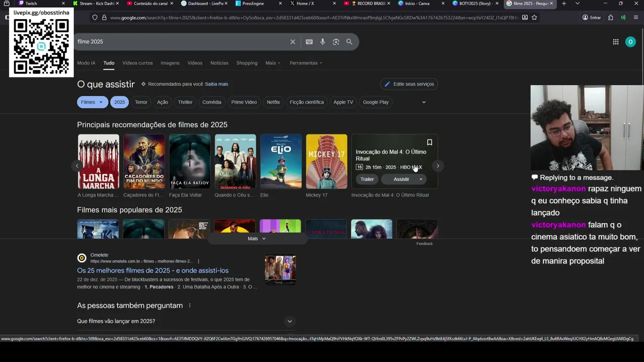The width and height of the screenshot is (644, 362).
Task: Click the pencil icon in Edite seus serviços
Action: pos(387,84)
